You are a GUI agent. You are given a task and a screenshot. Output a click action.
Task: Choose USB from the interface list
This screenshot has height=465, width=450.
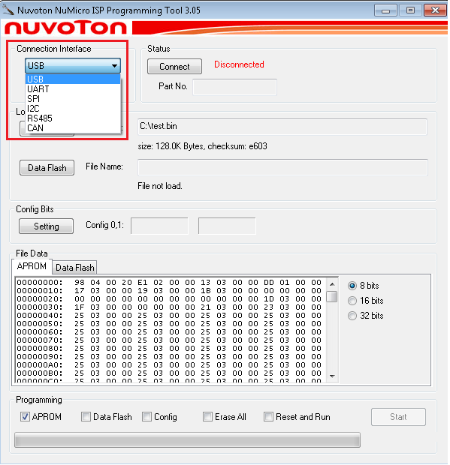coord(73,79)
